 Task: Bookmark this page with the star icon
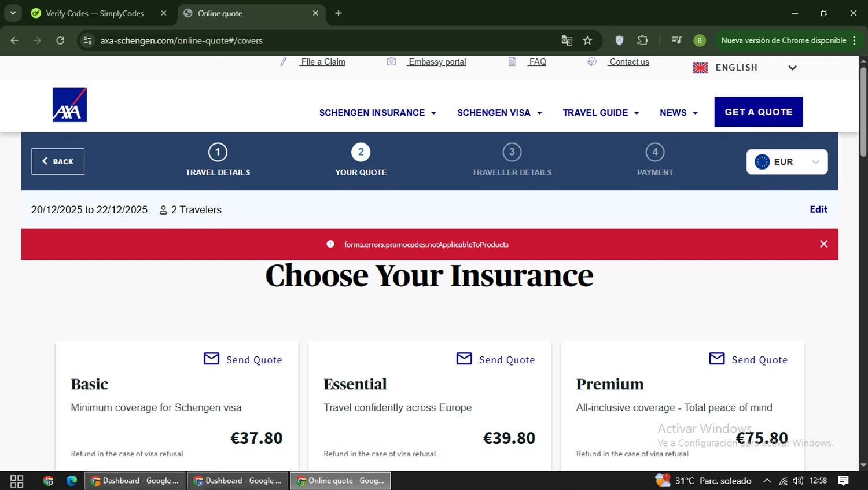[x=587, y=40]
